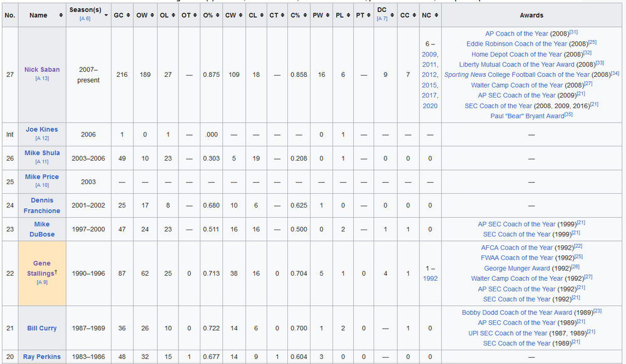Viewport: 626px width, 364px height.
Task: Click footnote A 6 under Season(s)
Action: pos(84,19)
